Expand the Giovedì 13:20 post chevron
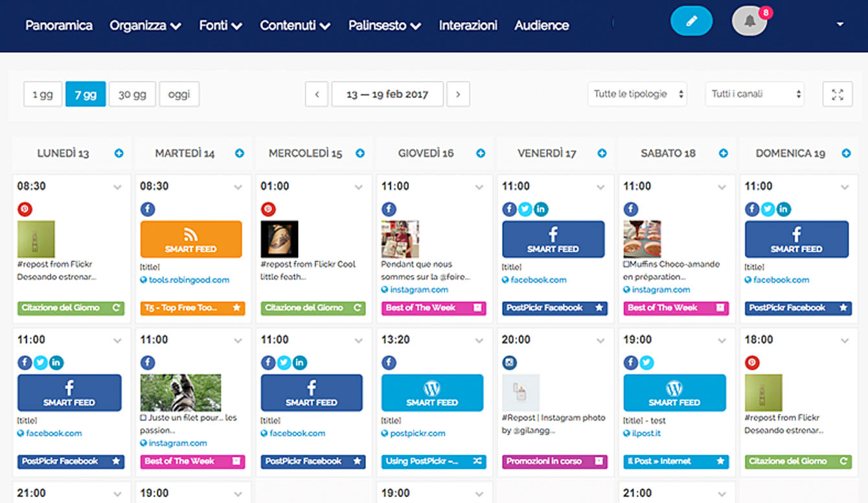 [479, 341]
